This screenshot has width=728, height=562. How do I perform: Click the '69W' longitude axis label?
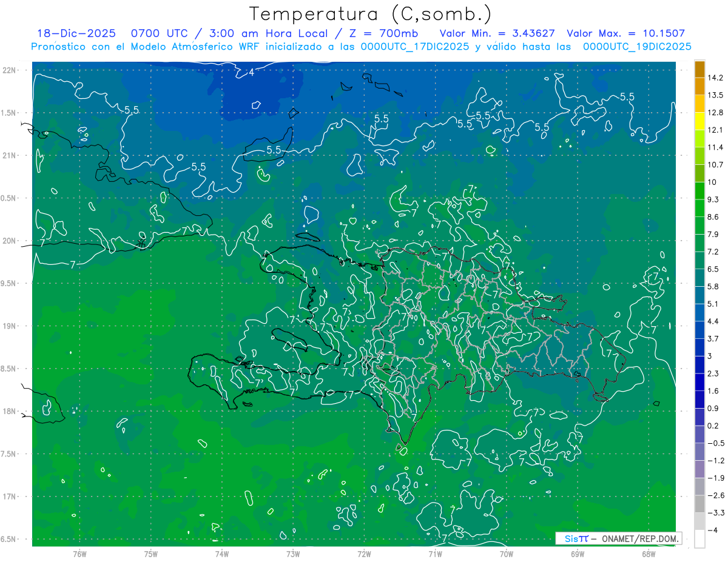pyautogui.click(x=578, y=554)
